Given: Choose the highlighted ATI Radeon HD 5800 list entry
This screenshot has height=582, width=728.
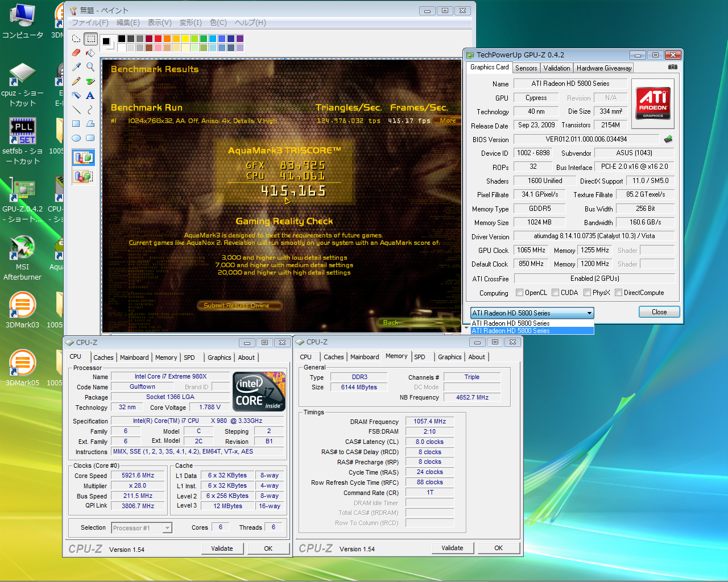Looking at the screenshot, I should (x=532, y=331).
